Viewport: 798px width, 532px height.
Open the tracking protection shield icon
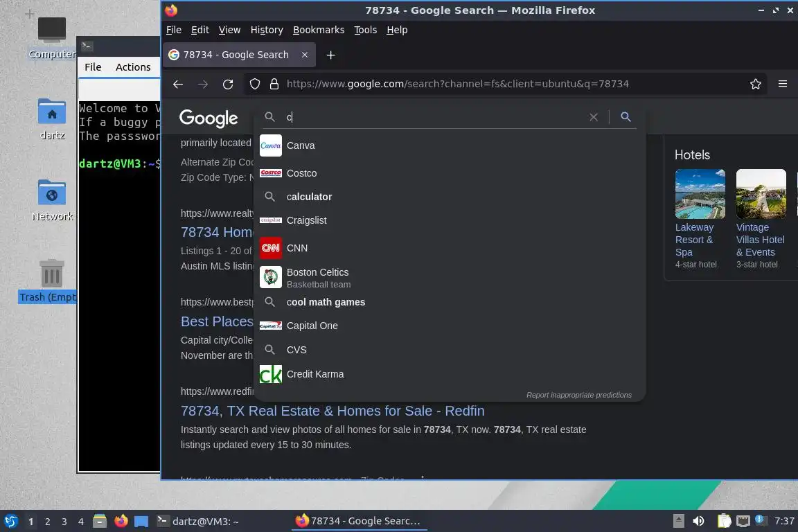[x=254, y=84]
